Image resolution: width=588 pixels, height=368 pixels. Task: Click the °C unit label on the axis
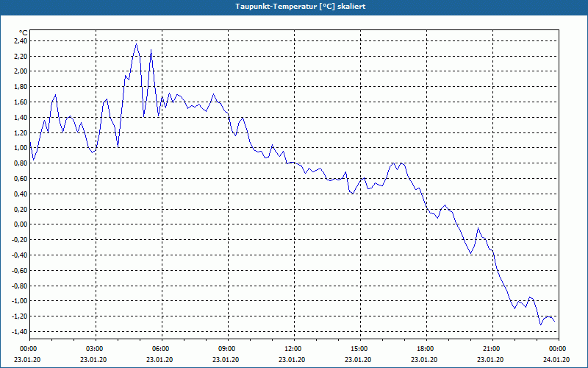click(24, 33)
